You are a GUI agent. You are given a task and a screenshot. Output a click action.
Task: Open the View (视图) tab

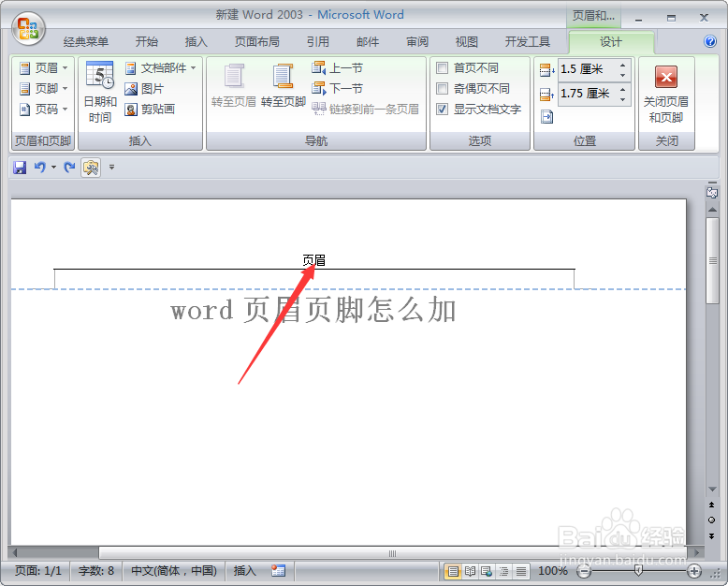click(467, 42)
